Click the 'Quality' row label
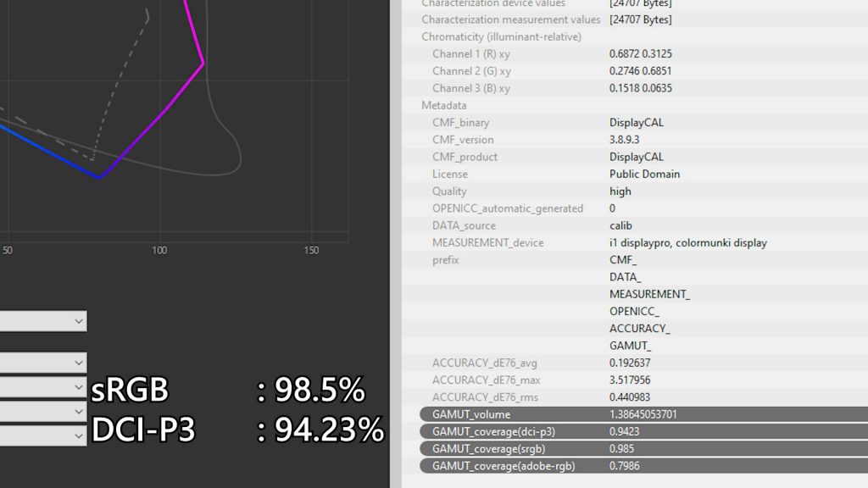868x488 pixels. (x=449, y=191)
